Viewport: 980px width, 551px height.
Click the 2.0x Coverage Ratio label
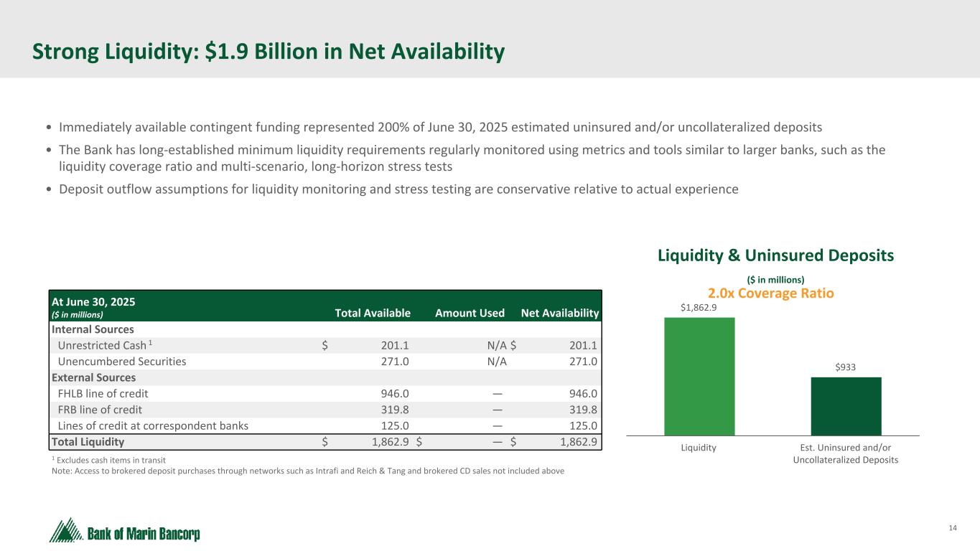[x=770, y=293]
